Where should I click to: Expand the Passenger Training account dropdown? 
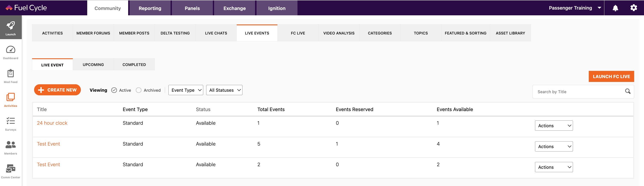pos(575,8)
